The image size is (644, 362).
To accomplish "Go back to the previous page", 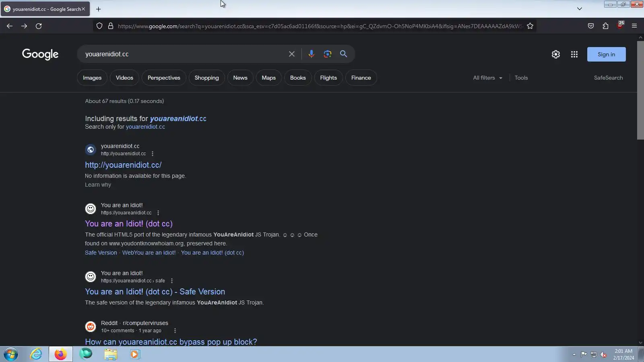I will 10,26.
